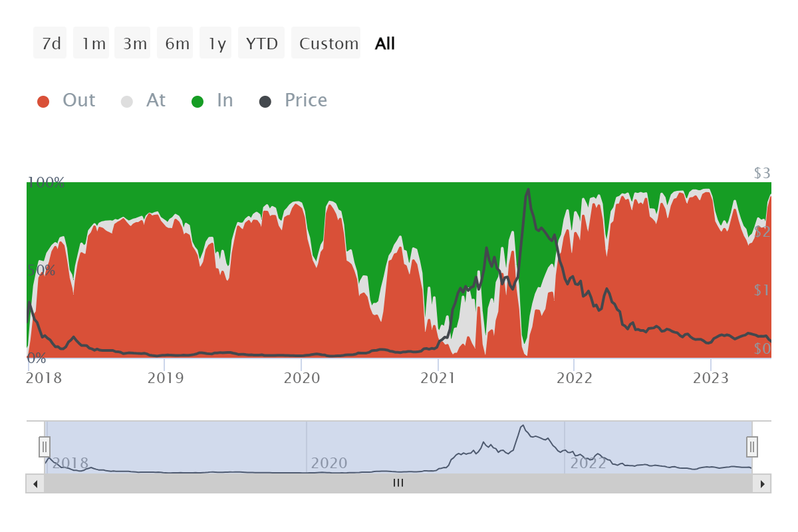Viewport: 798px width, 532px height.
Task: Click the gray At legend dot
Action: pyautogui.click(x=127, y=100)
